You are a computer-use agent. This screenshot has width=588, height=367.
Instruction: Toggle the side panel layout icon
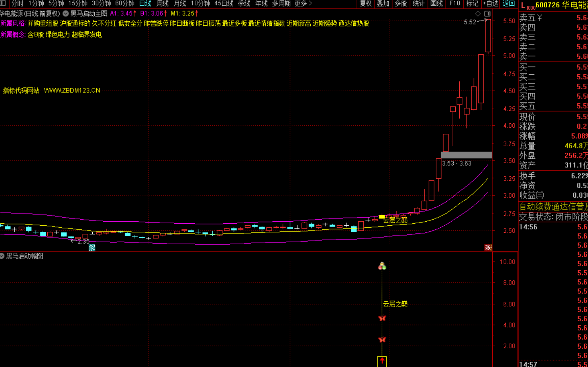coord(487,14)
